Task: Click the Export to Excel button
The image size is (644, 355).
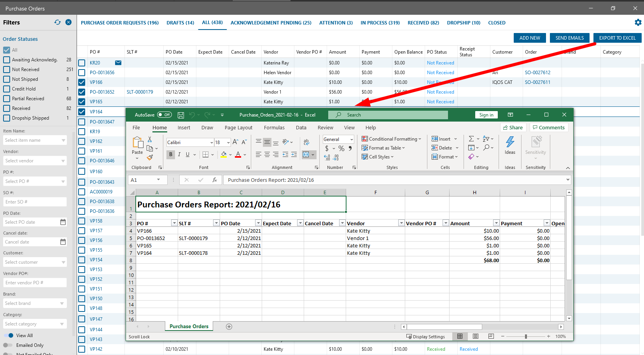Action: pos(617,38)
